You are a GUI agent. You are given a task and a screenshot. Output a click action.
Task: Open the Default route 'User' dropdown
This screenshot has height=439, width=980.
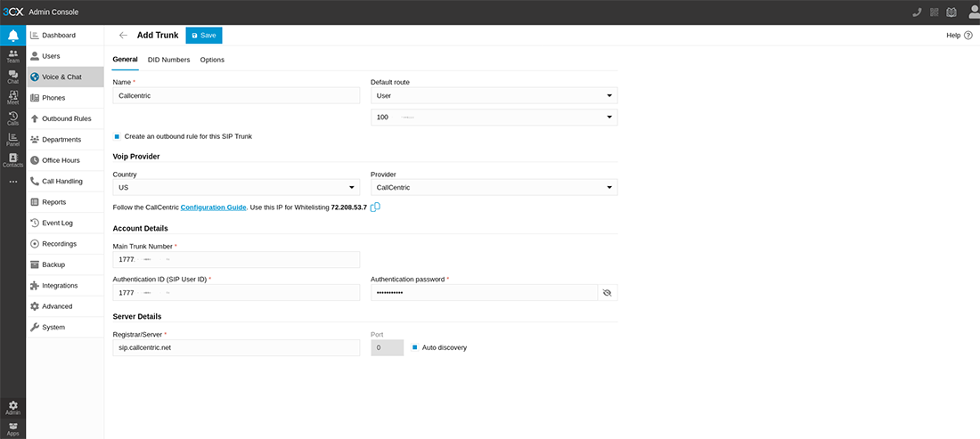coord(494,95)
